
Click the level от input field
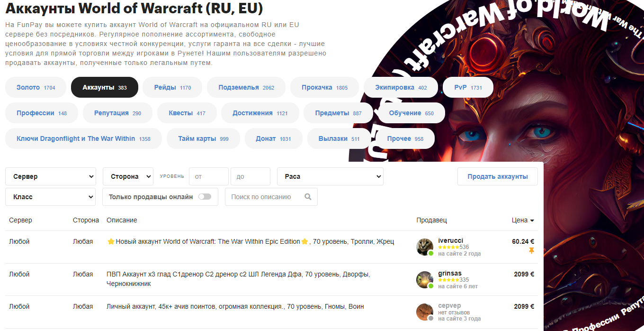209,176
